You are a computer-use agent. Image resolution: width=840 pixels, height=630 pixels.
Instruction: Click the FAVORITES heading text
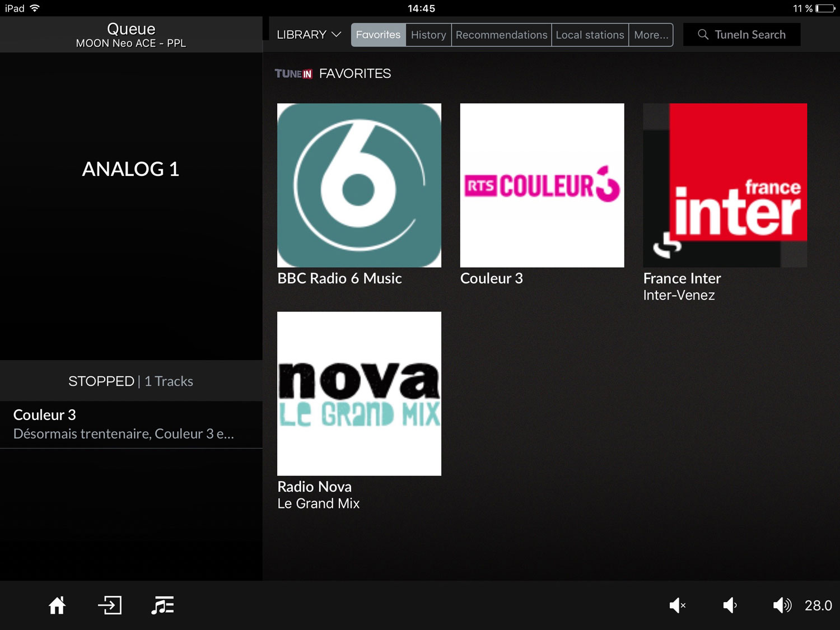(355, 74)
